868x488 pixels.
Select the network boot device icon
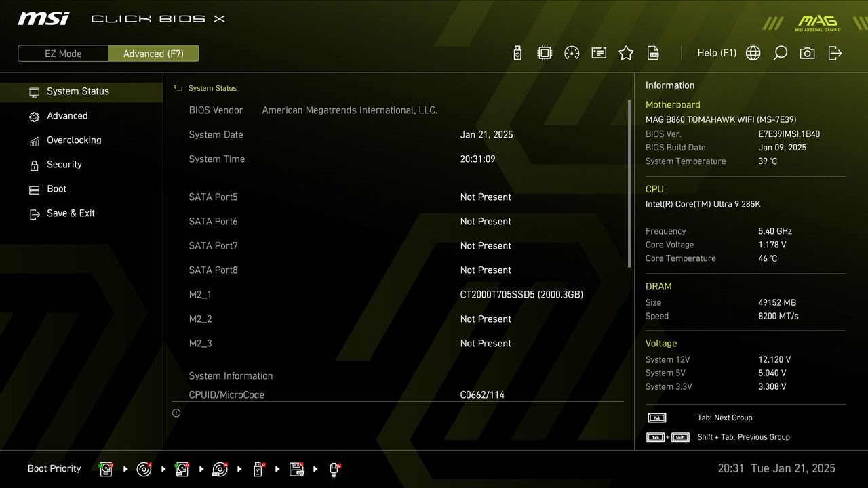[x=334, y=468]
